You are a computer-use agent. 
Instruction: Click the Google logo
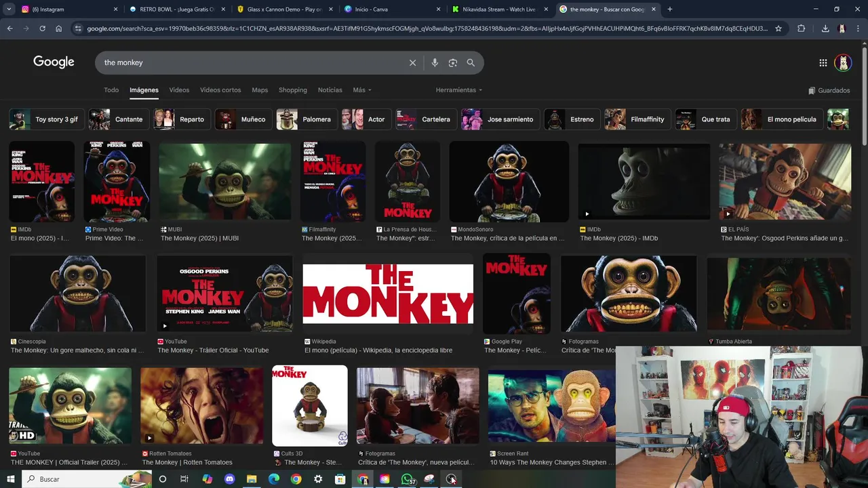(x=54, y=62)
